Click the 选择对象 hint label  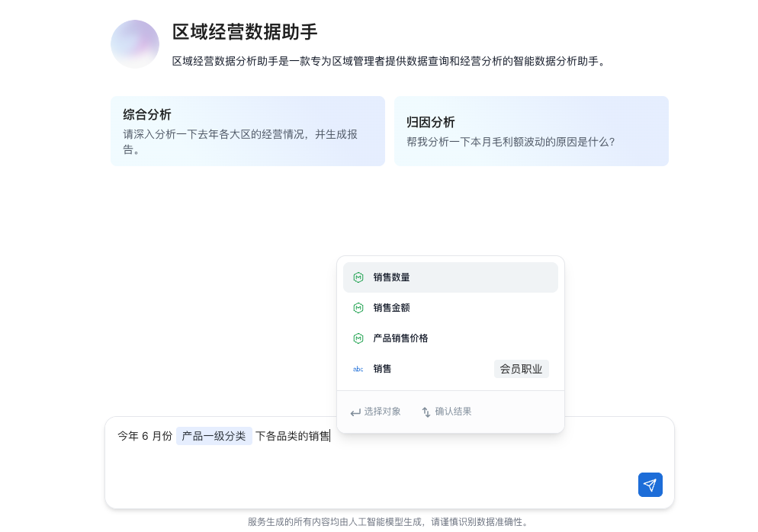coord(382,412)
